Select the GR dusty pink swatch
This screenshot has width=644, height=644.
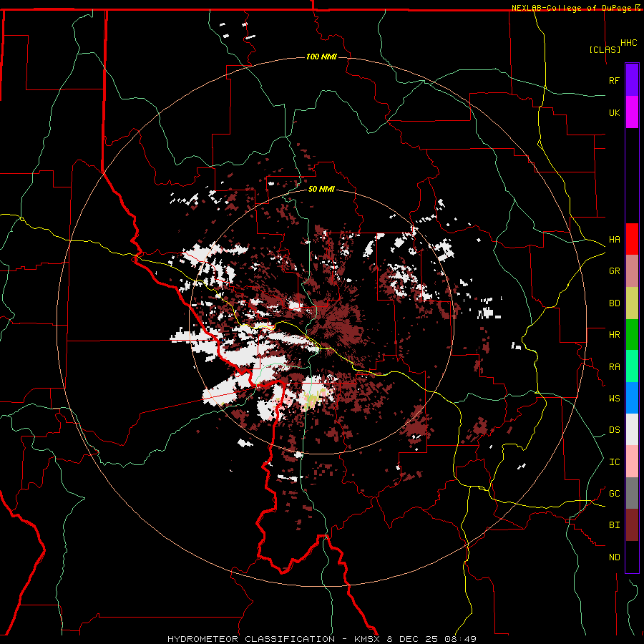(x=632, y=271)
